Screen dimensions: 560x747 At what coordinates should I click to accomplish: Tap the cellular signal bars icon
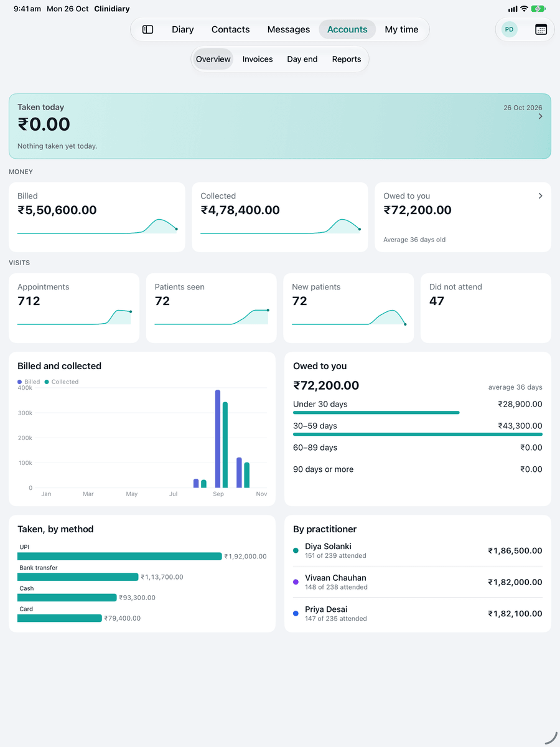[x=513, y=9]
